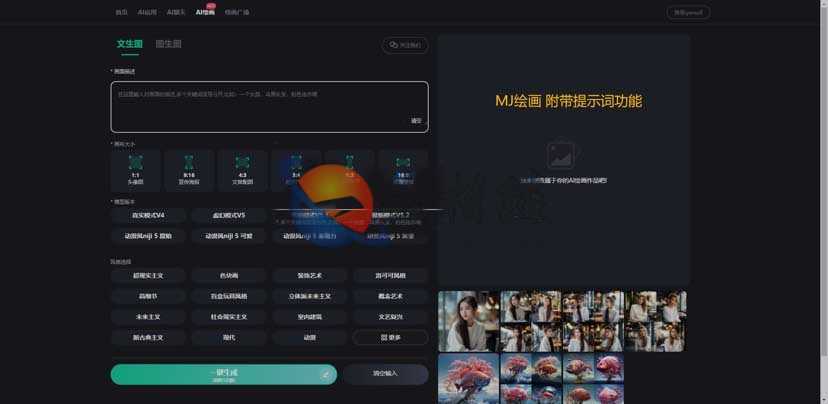Toggle the 盲盒玩具风格 style tag
Screen dimensions: 828x404
coord(229,296)
